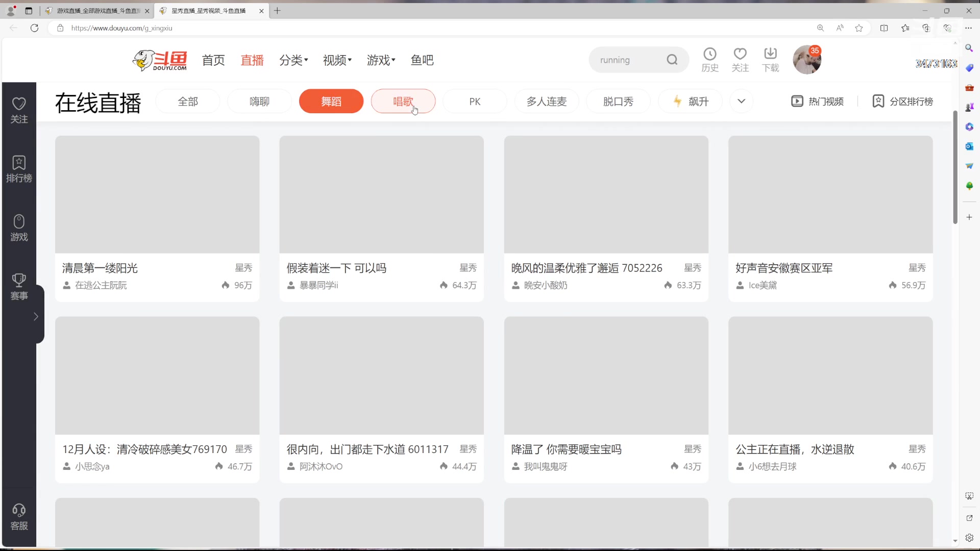Viewport: 980px width, 551px height.
Task: Open 热门视频 link
Action: pyautogui.click(x=817, y=101)
